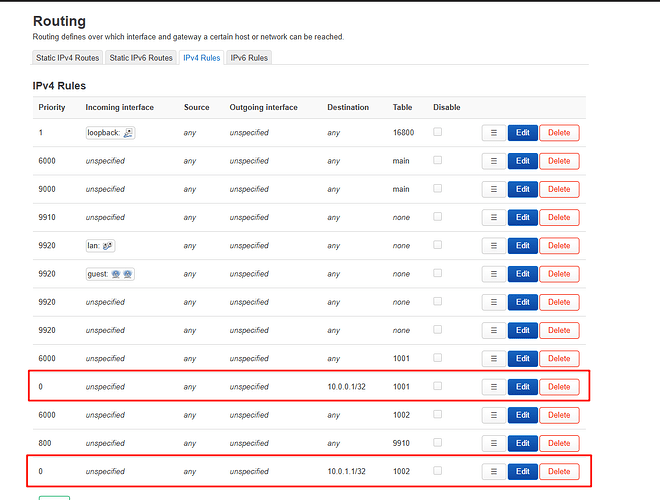Toggle Disable checkbox for destination 10.0.0.1/32
The height and width of the screenshot is (500, 660).
click(438, 386)
